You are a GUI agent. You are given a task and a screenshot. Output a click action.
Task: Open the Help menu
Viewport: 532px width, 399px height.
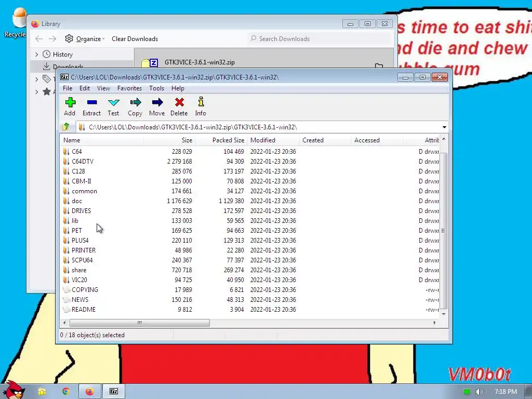(x=178, y=88)
